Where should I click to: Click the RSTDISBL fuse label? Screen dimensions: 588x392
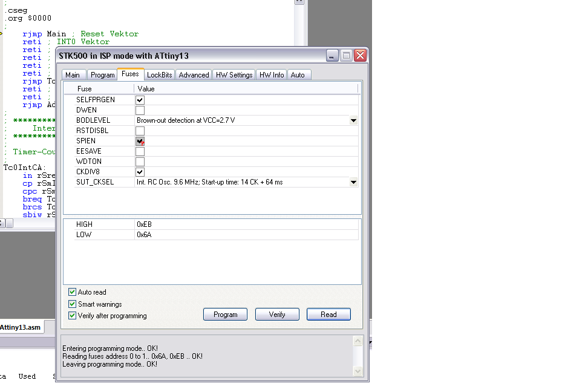(x=92, y=131)
